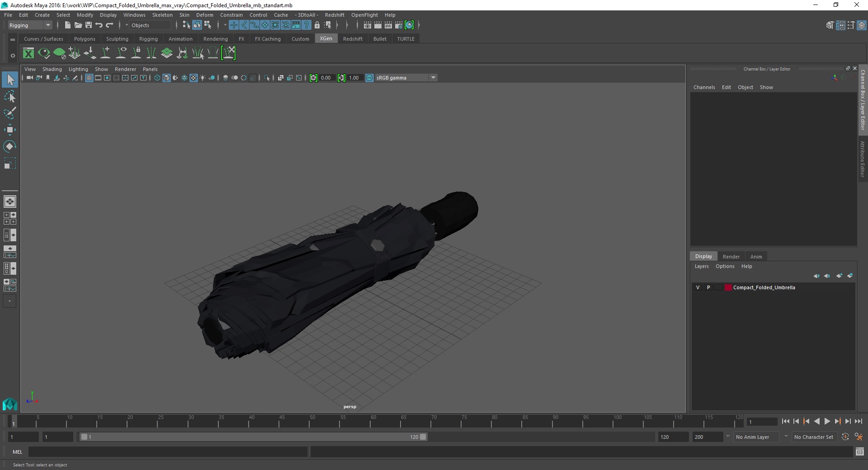The width and height of the screenshot is (868, 470).
Task: Select the arrow Select Tool in toolbox
Action: coord(10,80)
